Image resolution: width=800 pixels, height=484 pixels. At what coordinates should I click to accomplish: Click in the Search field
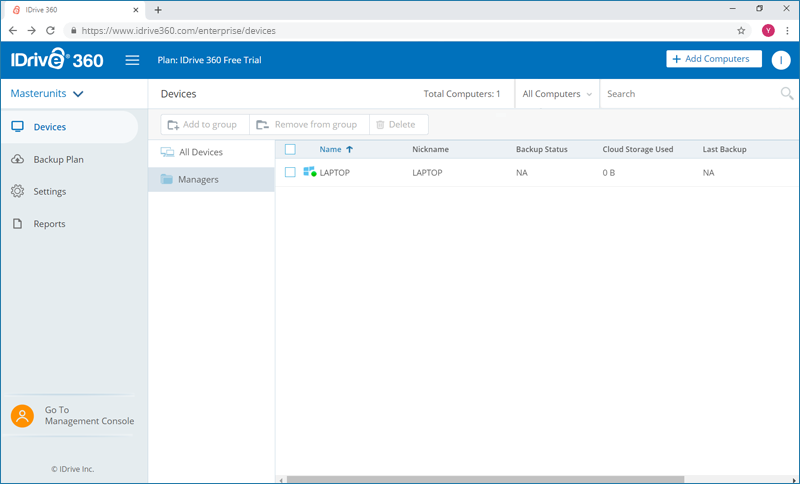(689, 94)
